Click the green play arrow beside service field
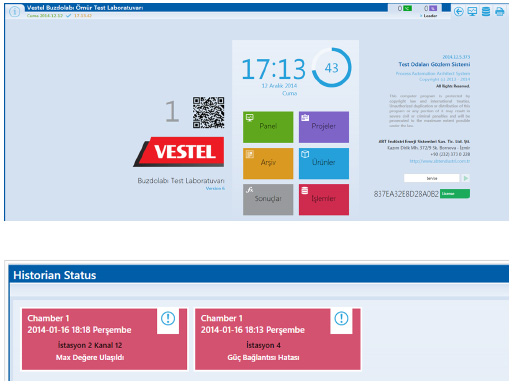 466,178
